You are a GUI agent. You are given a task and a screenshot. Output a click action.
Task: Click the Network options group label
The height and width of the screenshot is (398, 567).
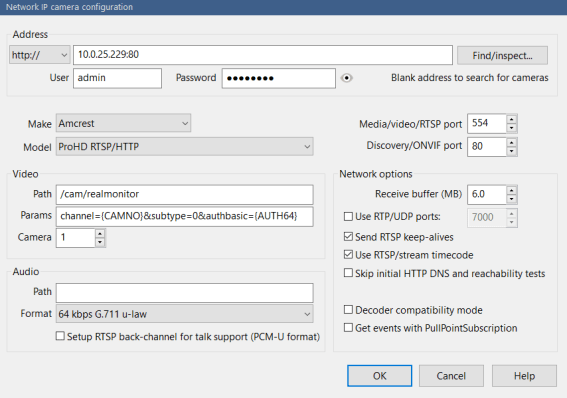375,174
